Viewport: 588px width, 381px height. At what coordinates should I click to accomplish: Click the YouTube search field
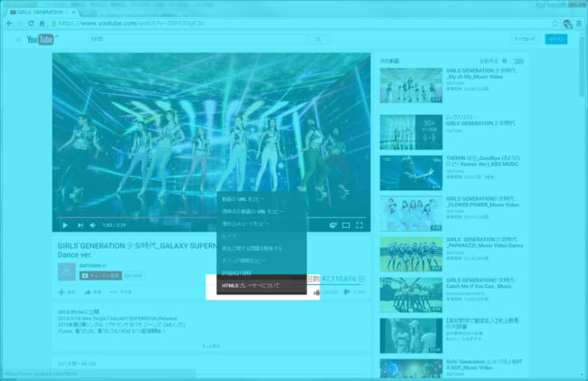(x=198, y=39)
